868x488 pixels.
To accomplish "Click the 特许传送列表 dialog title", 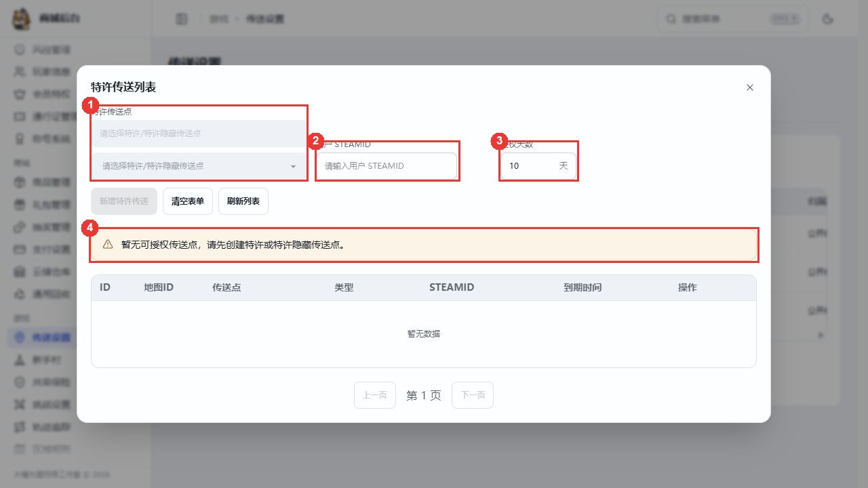I will [x=123, y=87].
